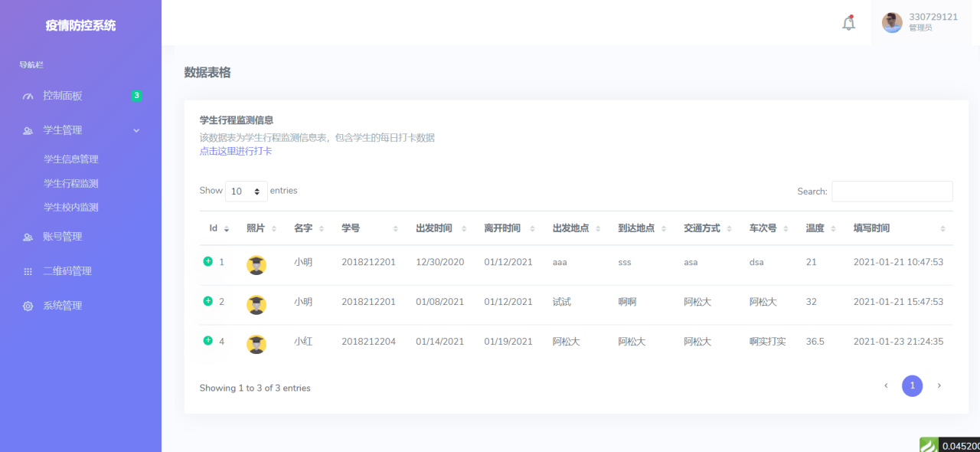Select the 学生管理 user icon in sidebar

point(28,129)
